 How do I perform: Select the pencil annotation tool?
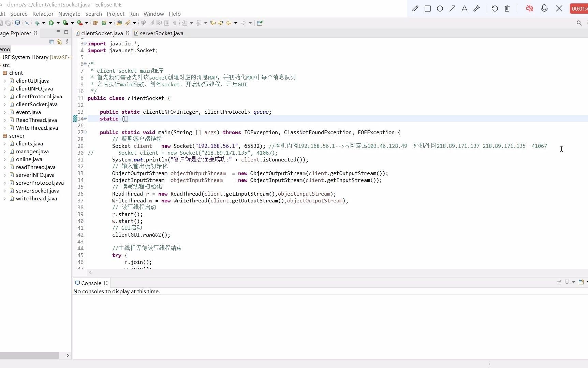[415, 9]
